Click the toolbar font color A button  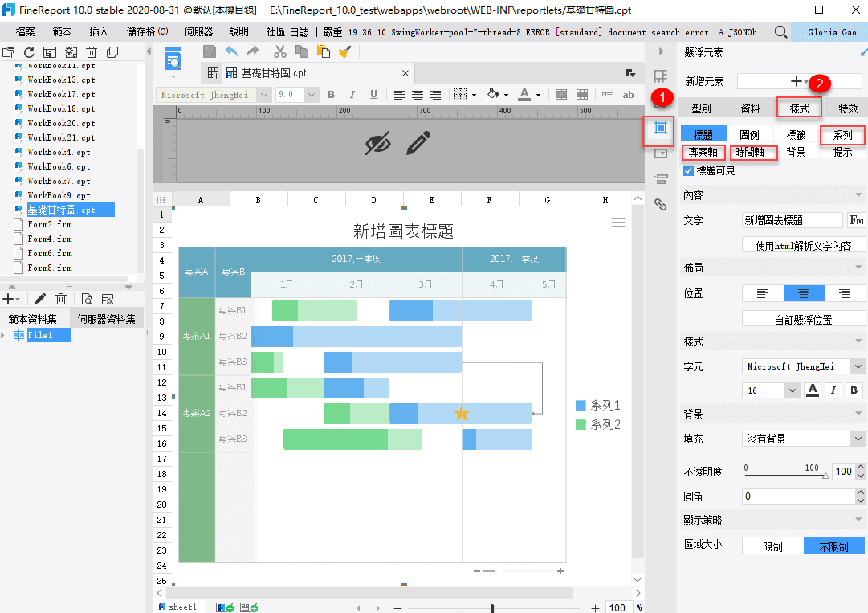click(x=524, y=95)
